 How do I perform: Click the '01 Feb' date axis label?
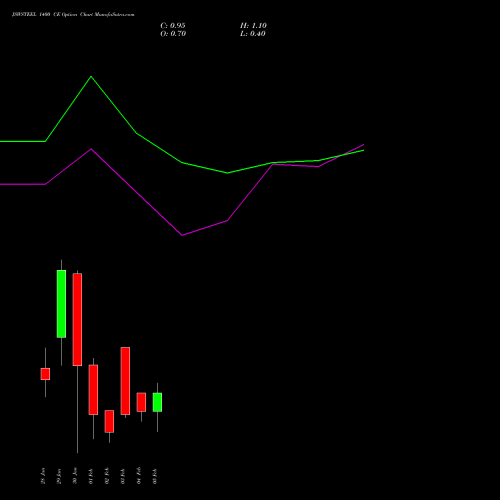pos(91,476)
